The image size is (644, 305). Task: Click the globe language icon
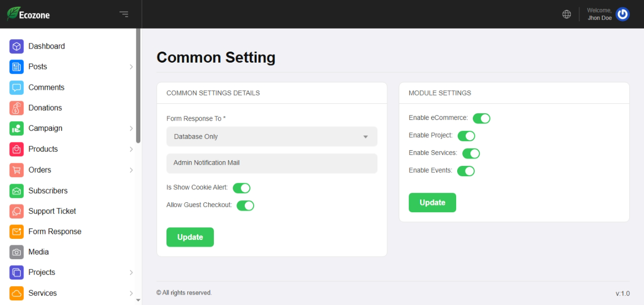click(566, 14)
